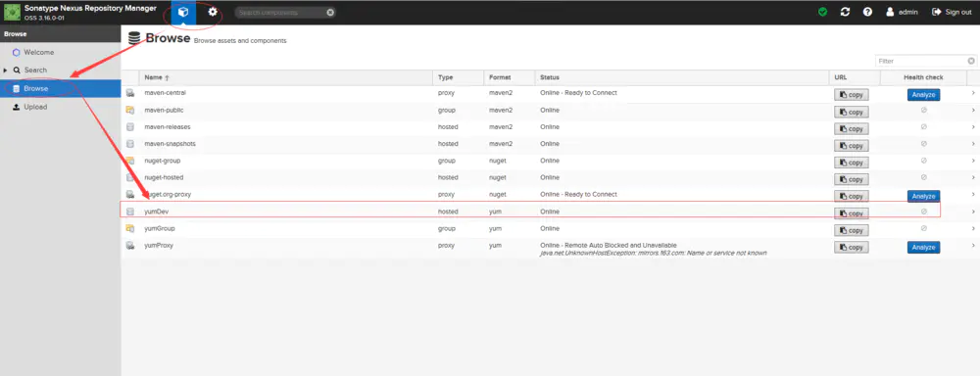The height and width of the screenshot is (376, 980).
Task: Open yumProxy row chevron
Action: pyautogui.click(x=972, y=246)
